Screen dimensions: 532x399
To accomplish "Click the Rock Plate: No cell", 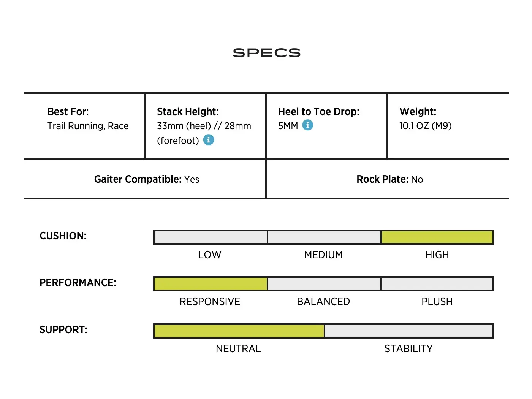I will pyautogui.click(x=389, y=179).
